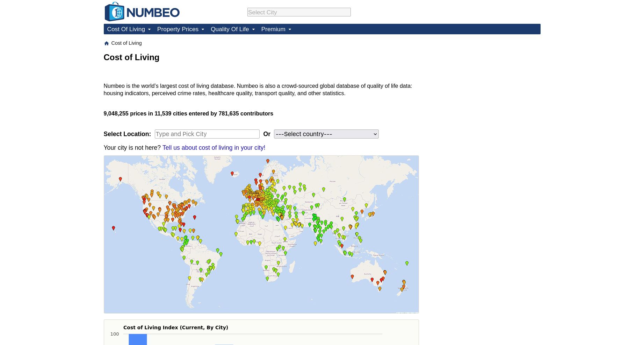Select the red marker at Singapore

[x=342, y=246]
